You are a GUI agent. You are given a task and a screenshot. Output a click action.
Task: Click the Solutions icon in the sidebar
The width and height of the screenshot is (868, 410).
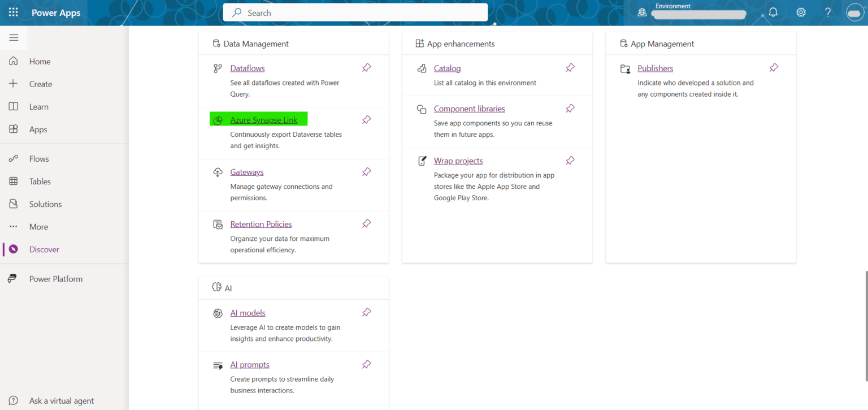14,204
